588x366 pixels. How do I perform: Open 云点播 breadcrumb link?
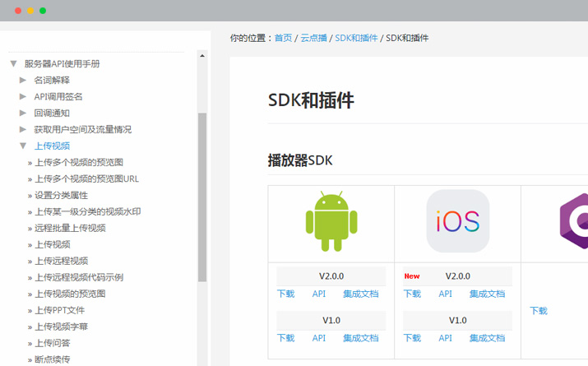point(313,38)
